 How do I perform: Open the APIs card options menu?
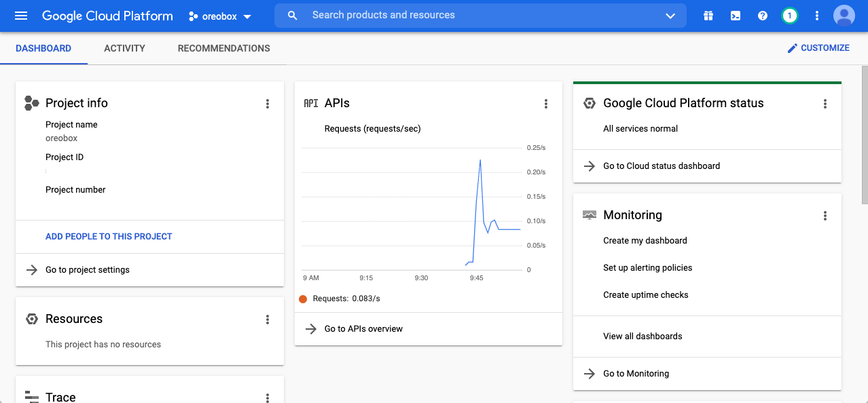pos(546,104)
